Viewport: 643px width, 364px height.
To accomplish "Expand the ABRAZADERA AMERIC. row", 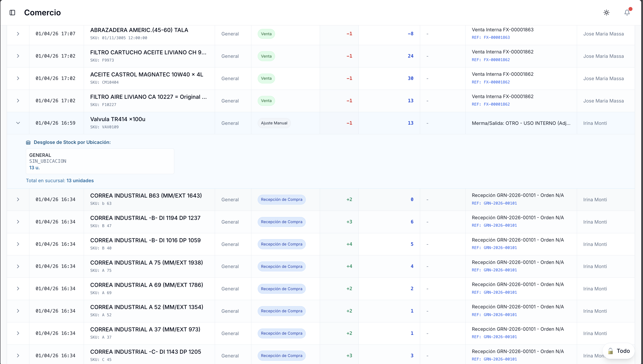I will [18, 34].
